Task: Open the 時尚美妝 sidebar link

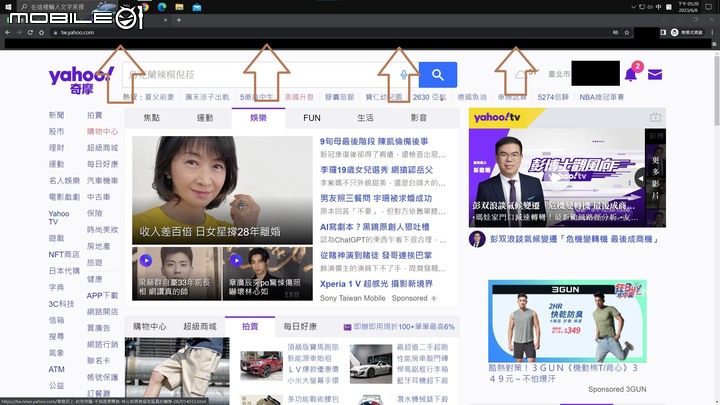Action: [x=102, y=230]
